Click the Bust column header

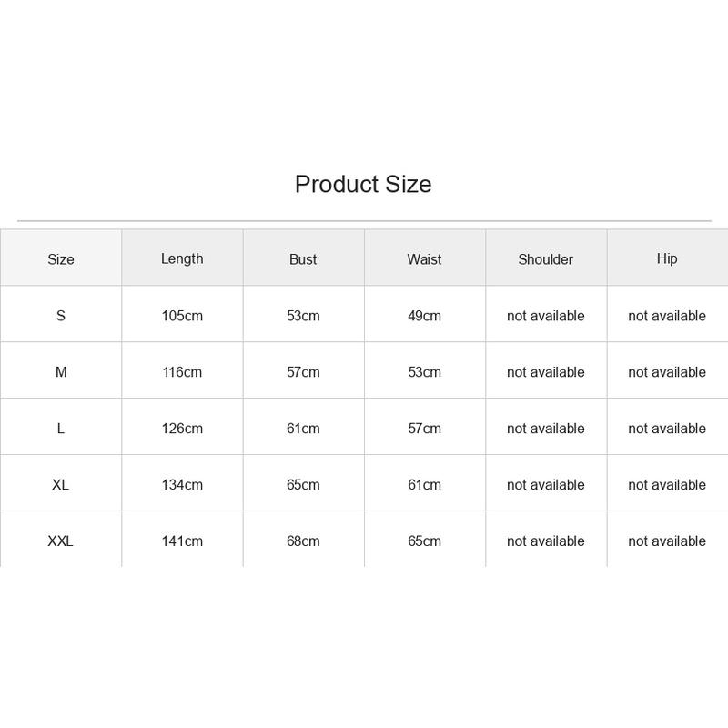303,259
